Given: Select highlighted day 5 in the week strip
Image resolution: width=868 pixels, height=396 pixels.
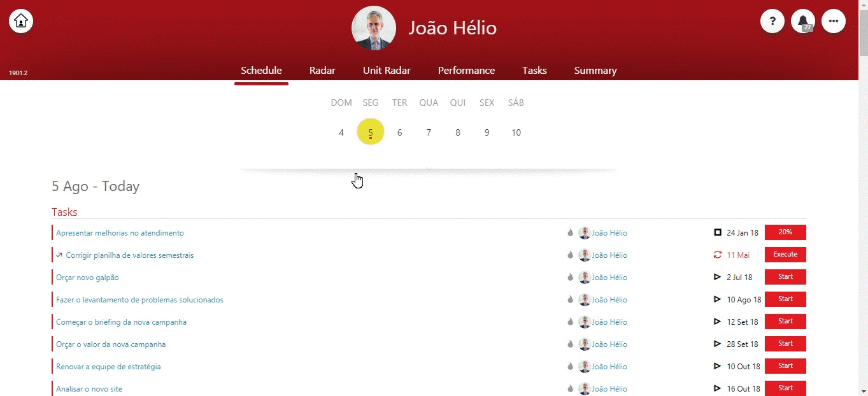Looking at the screenshot, I should [371, 132].
